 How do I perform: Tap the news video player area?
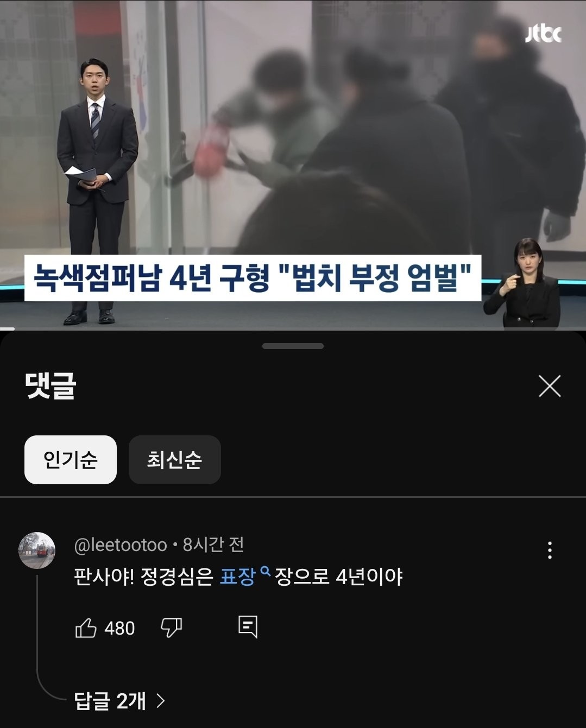[293, 164]
